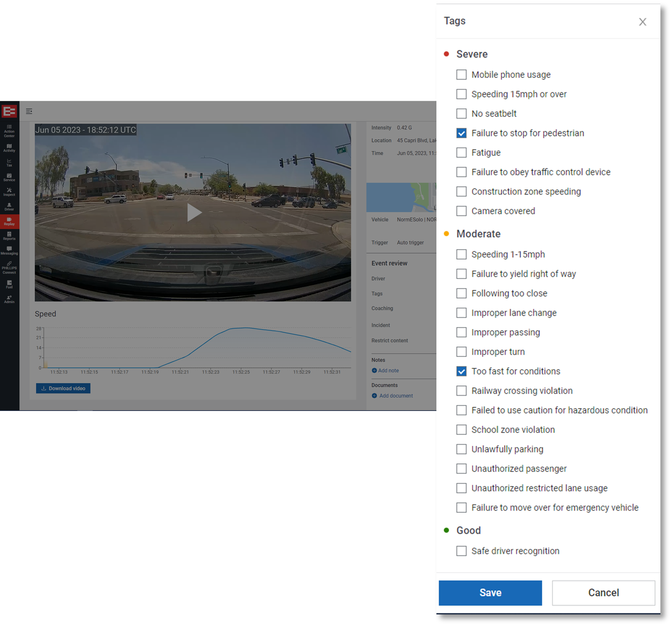
Task: Open the Fuel sidebar icon
Action: 9,284
